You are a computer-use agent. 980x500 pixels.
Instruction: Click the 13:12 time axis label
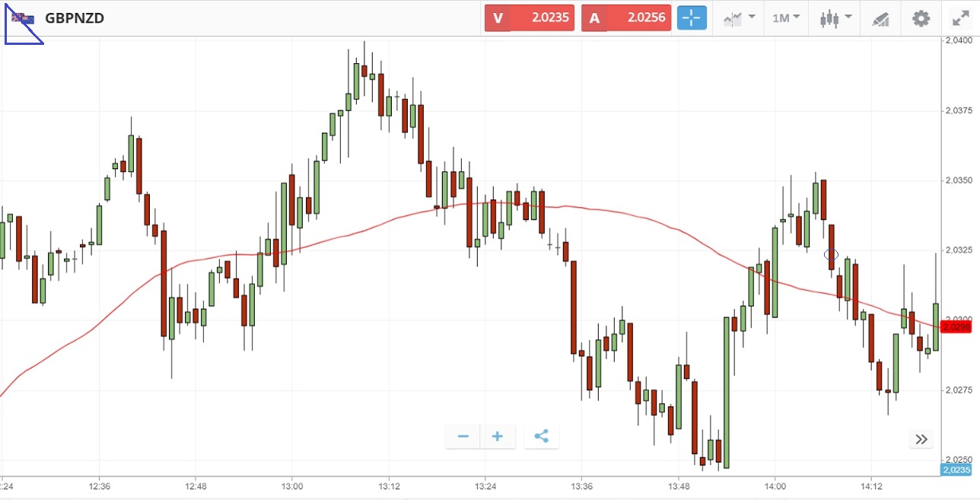(x=389, y=486)
